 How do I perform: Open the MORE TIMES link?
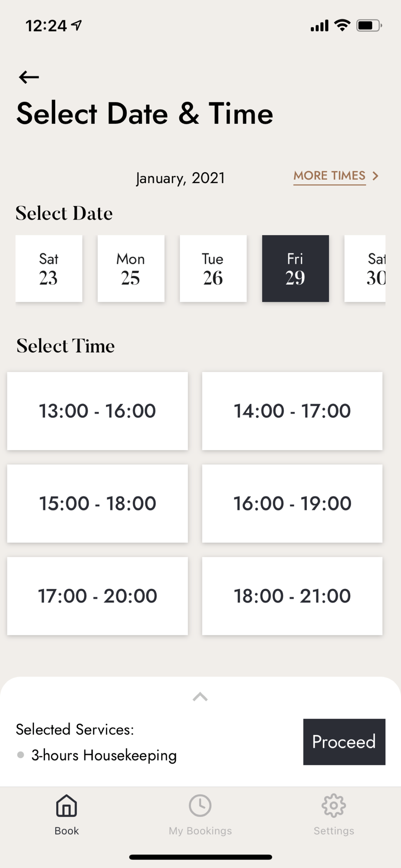[329, 176]
